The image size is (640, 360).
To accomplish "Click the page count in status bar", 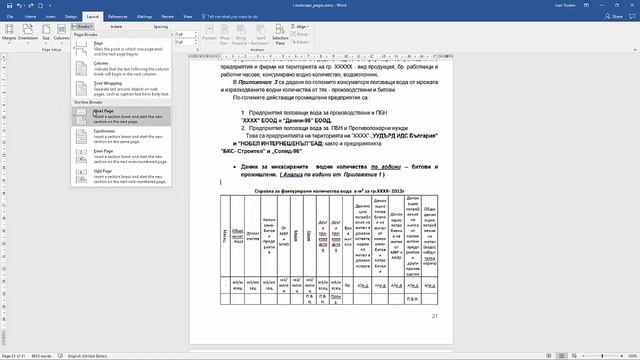I will tap(13, 356).
